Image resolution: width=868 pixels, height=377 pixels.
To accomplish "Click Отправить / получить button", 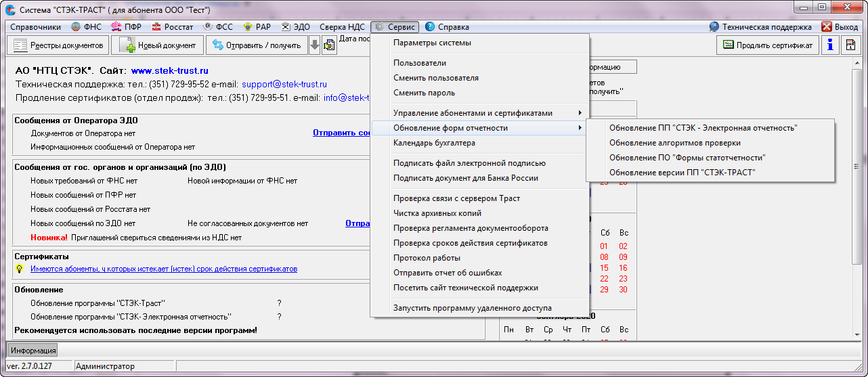I will (x=257, y=45).
